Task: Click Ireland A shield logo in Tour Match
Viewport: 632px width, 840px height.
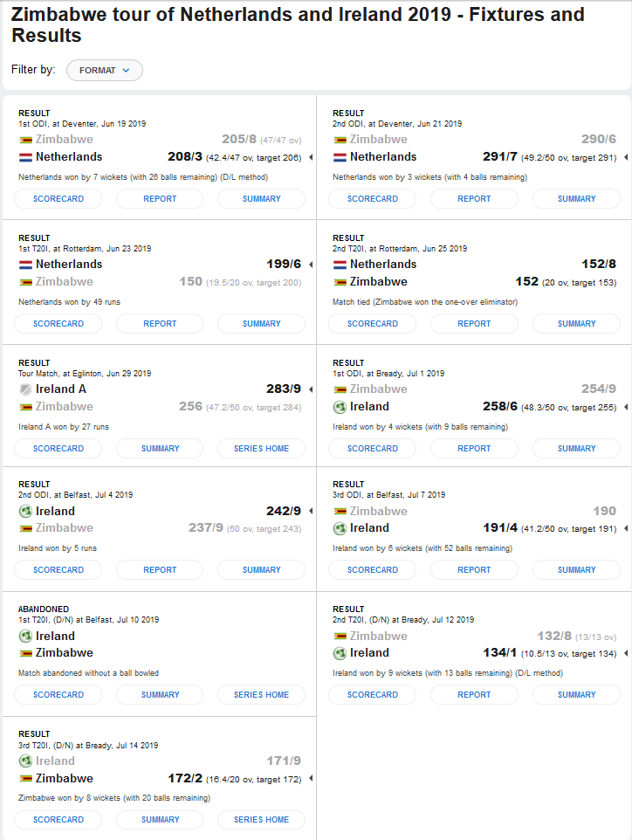Action: 25,389
